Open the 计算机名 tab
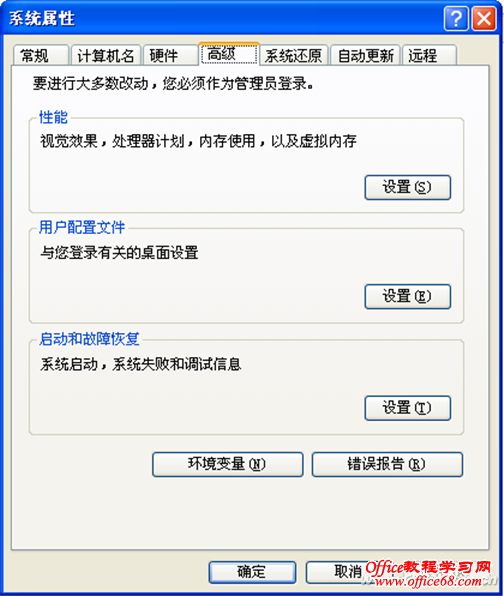The image size is (504, 596). tap(106, 56)
